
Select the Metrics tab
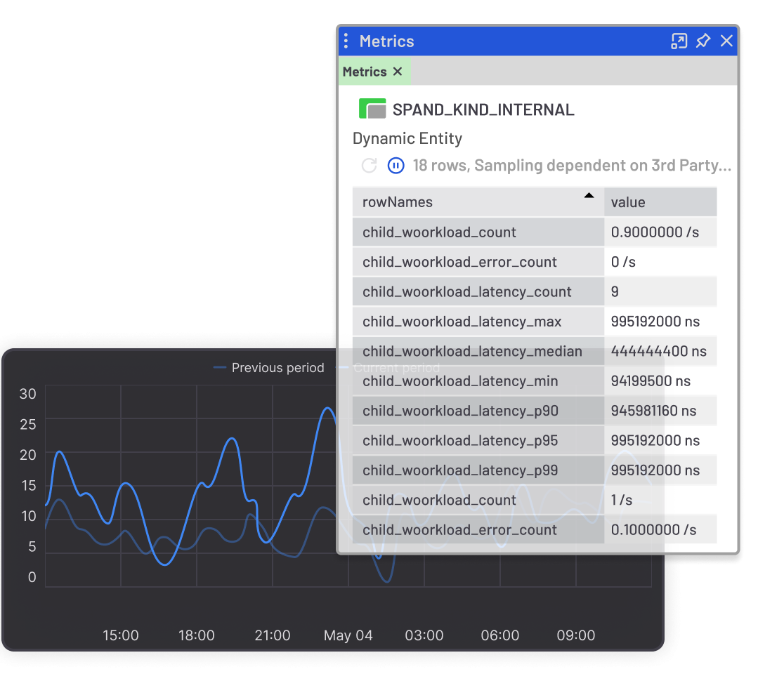coord(365,72)
